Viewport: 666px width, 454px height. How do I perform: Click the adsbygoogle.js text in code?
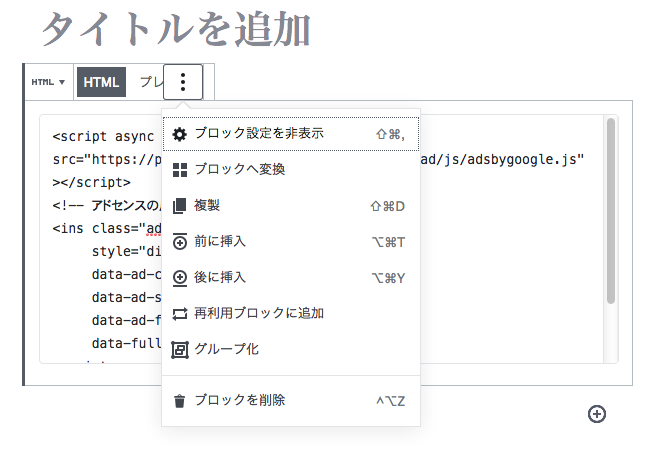pyautogui.click(x=522, y=160)
